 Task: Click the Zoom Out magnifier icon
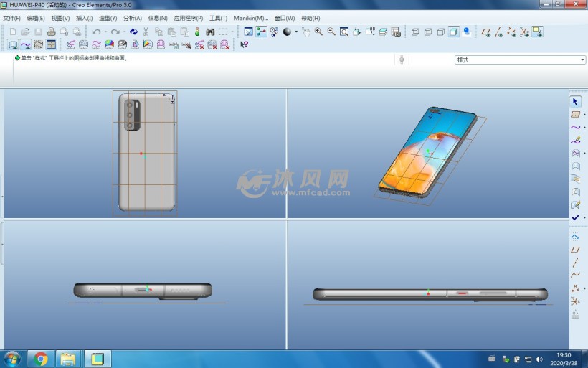click(x=331, y=32)
